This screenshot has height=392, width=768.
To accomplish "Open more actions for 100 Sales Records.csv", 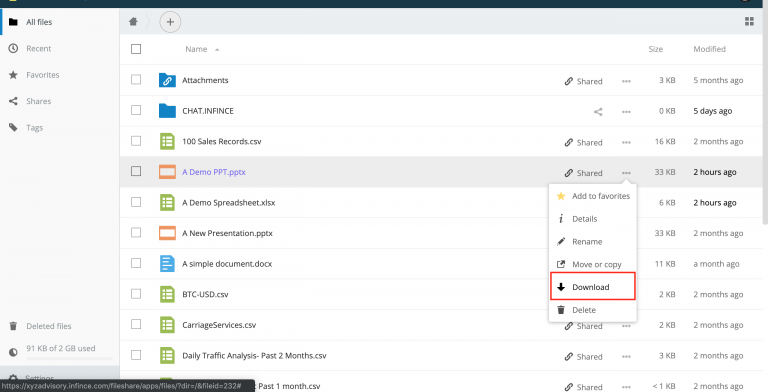I will (x=626, y=143).
